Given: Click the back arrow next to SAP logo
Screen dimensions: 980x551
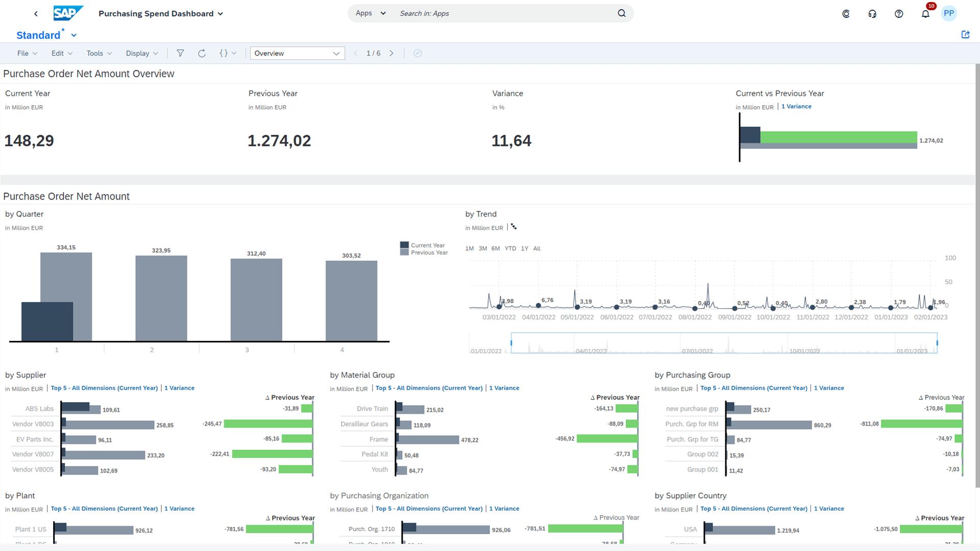Looking at the screenshot, I should pos(36,14).
